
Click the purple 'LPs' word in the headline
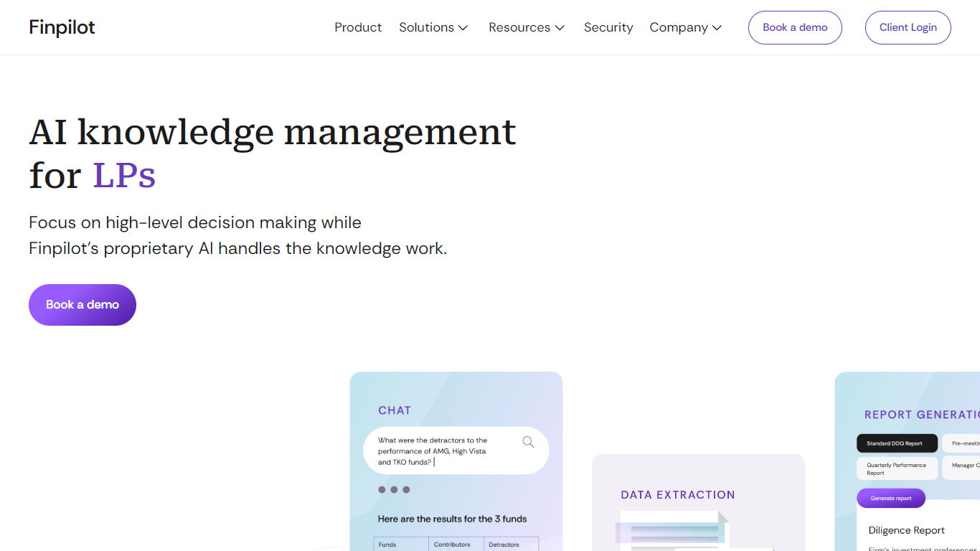tap(124, 176)
